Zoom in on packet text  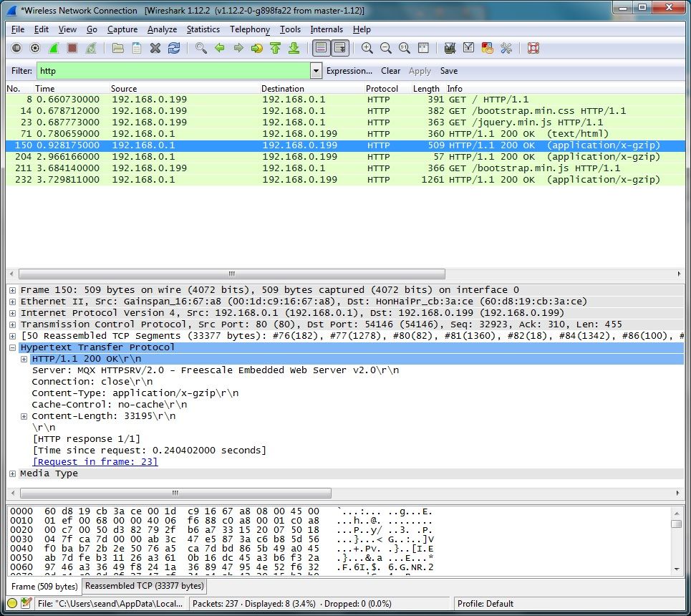tap(367, 48)
